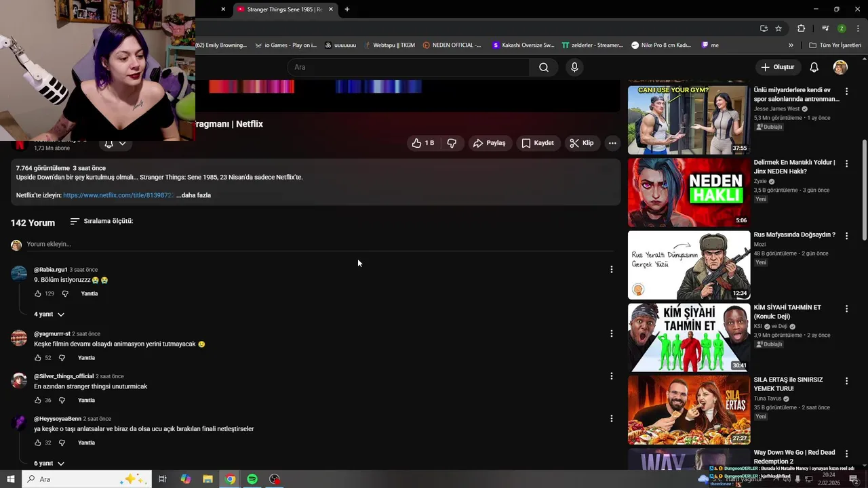The image size is (868, 488).
Task: Share the video via Paylaş
Action: (489, 143)
